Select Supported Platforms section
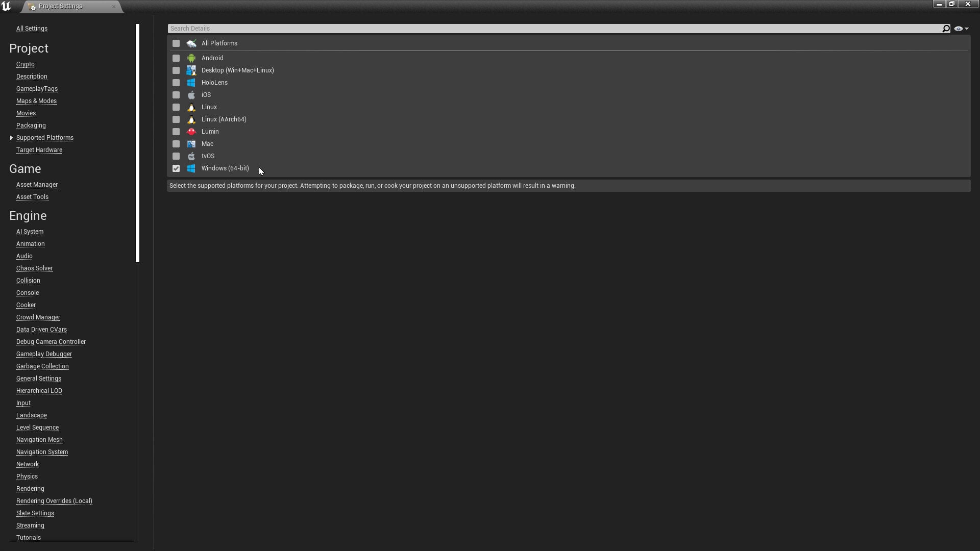The width and height of the screenshot is (980, 551). 45,138
